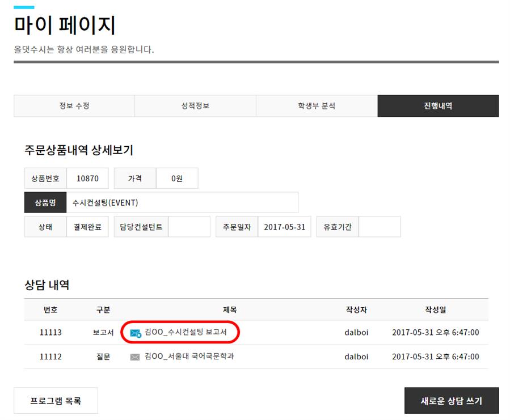510x420 pixels.
Task: Click the 번호 column header
Action: [50, 309]
